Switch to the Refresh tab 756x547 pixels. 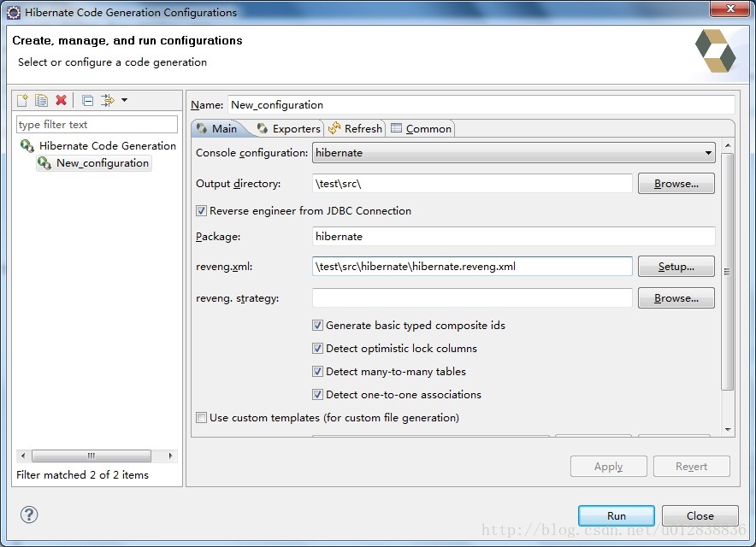click(x=355, y=129)
